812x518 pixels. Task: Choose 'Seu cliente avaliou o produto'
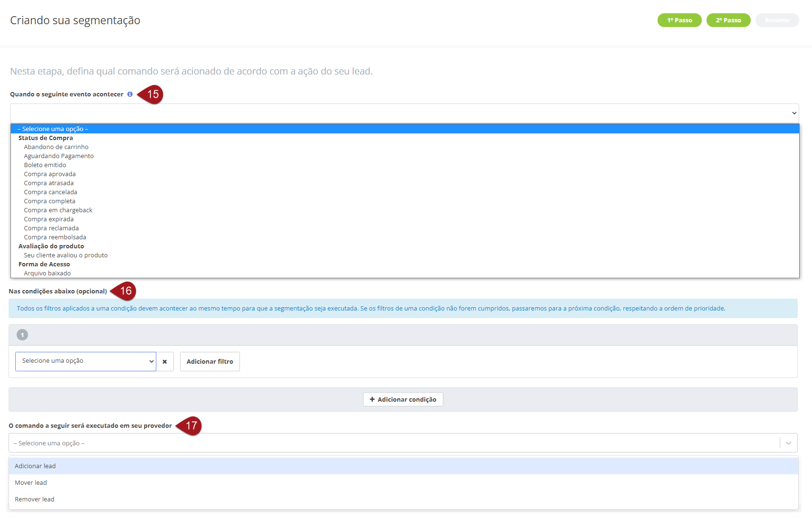tap(66, 255)
